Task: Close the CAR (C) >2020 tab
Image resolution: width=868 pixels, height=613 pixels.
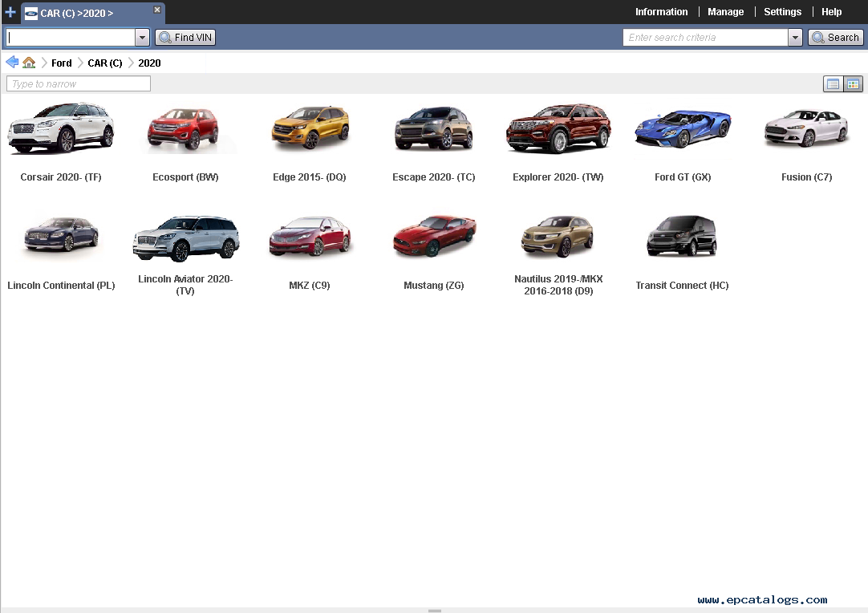Action: tap(157, 10)
